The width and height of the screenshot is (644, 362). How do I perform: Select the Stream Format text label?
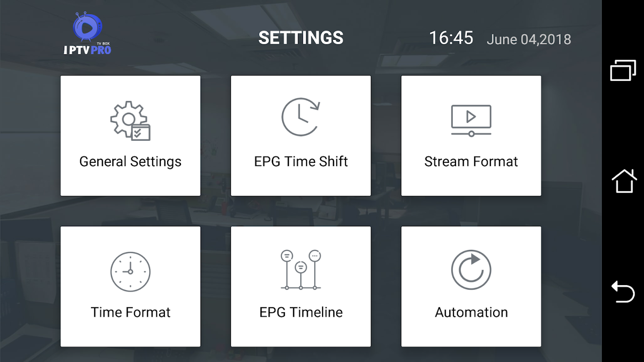[x=471, y=162]
